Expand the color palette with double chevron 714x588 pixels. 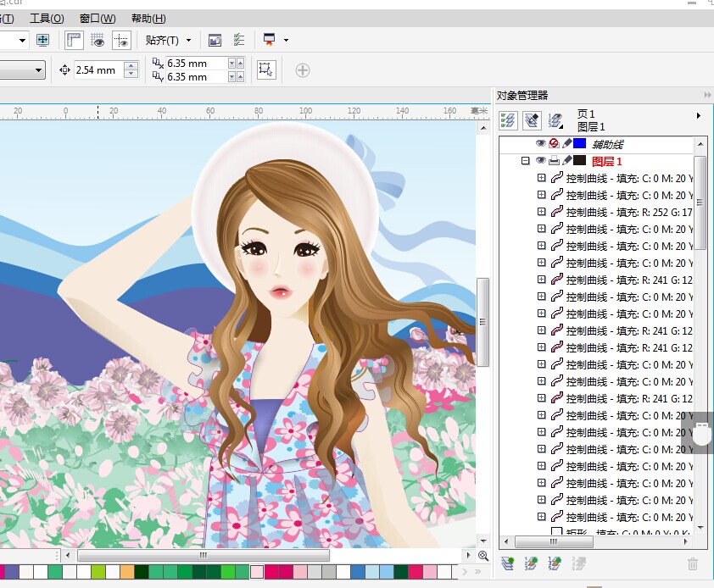click(x=478, y=572)
